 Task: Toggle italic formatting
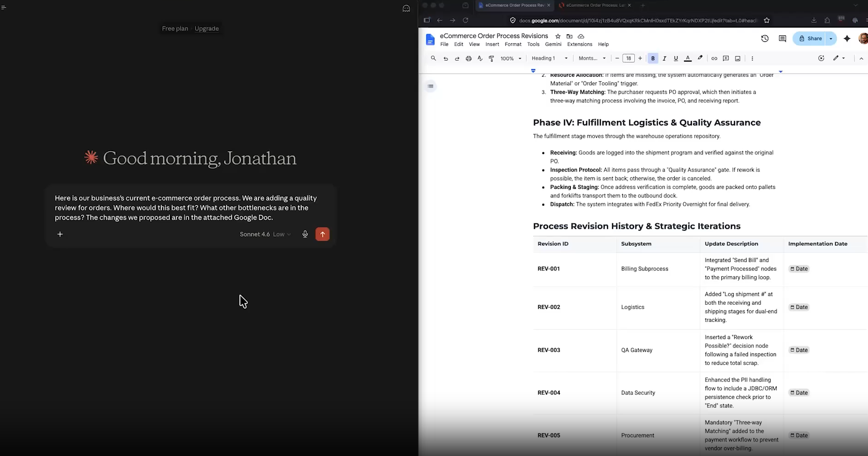pyautogui.click(x=664, y=58)
